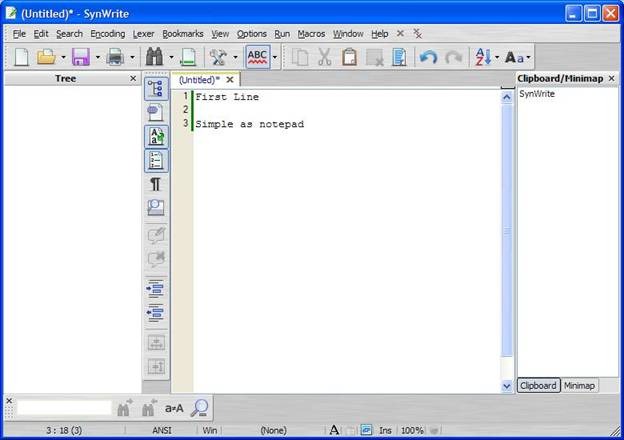Screen dimensions: 624x440
Task: Cut the selection with the scissors icon
Action: 325,57
